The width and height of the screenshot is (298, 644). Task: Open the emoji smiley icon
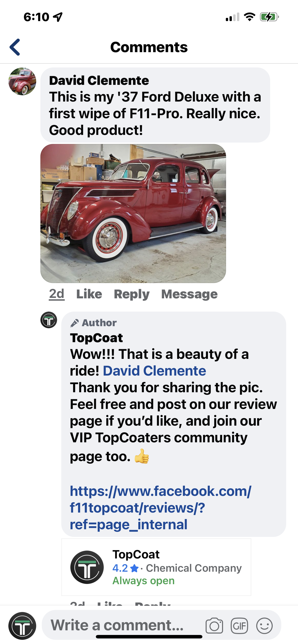[264, 625]
